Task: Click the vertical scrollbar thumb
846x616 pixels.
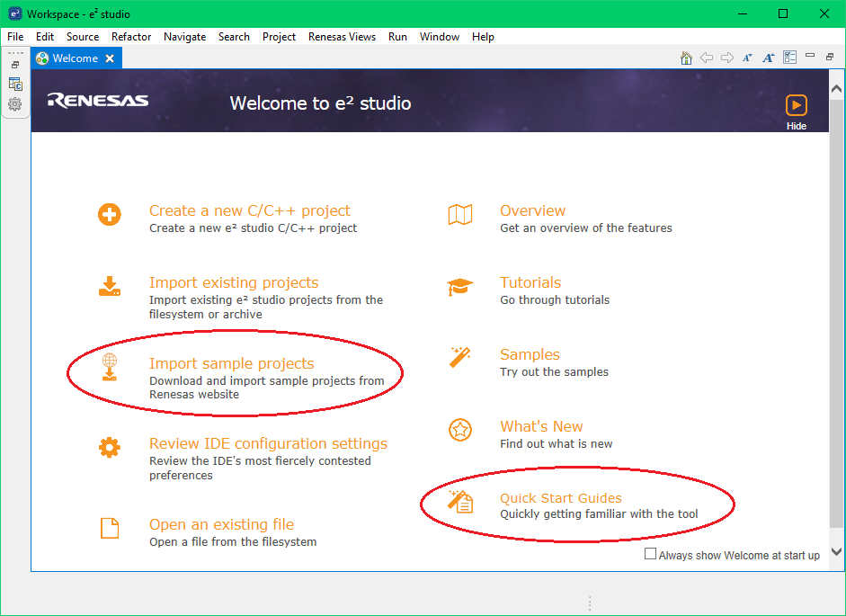Action: click(x=836, y=313)
